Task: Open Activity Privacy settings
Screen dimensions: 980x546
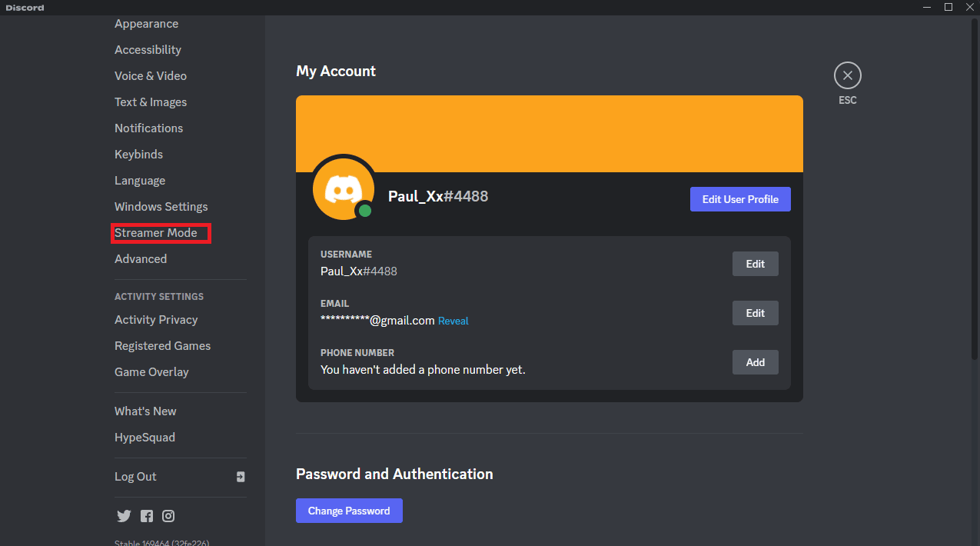Action: click(156, 320)
